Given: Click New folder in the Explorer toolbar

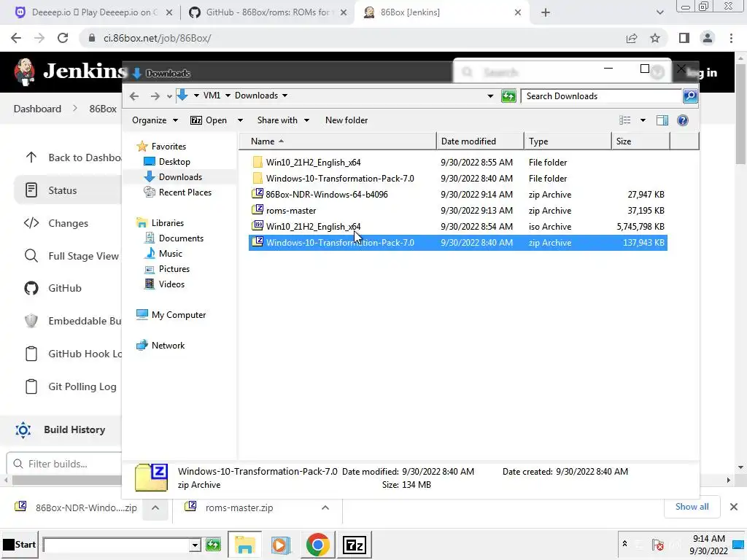Looking at the screenshot, I should 347,120.
